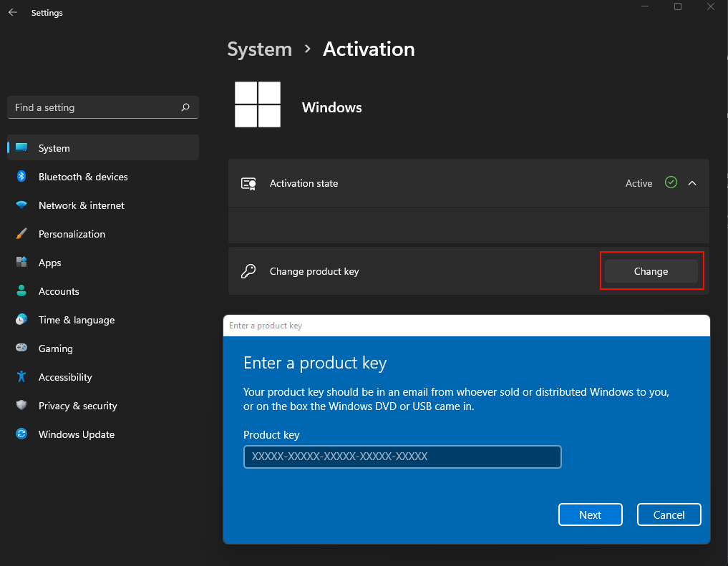Click the System monitor icon in sidebar

tap(21, 147)
